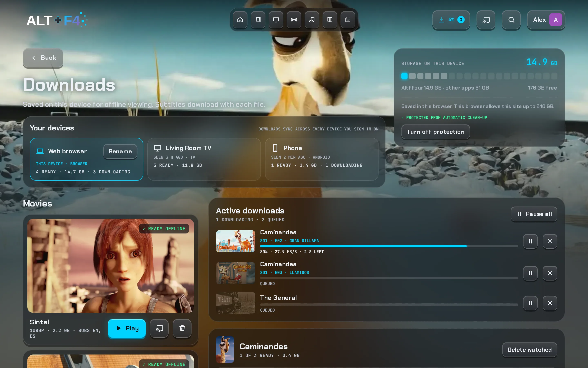This screenshot has height=368, width=588.
Task: Open the Llamigos episode thumbnail
Action: 236,273
